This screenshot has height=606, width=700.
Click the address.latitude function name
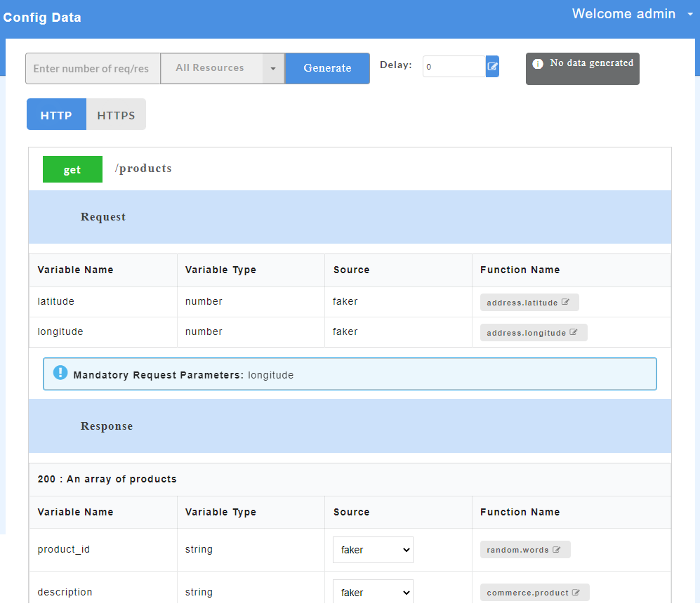coord(522,303)
